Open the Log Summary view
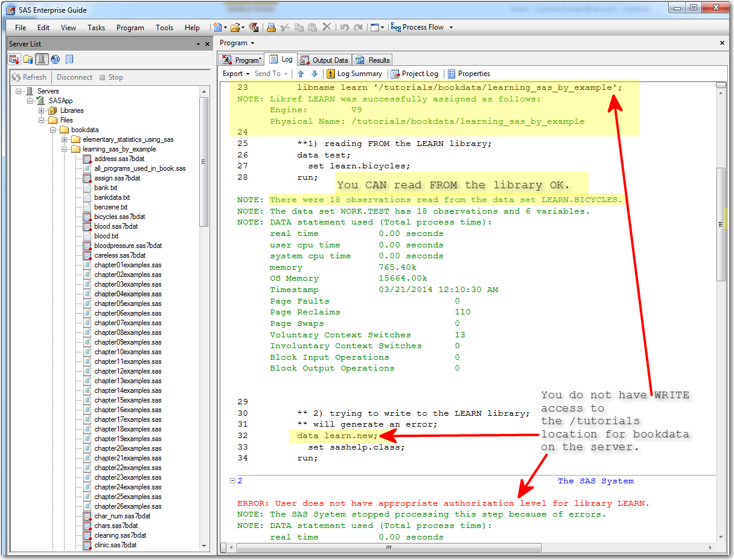The width and height of the screenshot is (734, 560). [x=354, y=74]
